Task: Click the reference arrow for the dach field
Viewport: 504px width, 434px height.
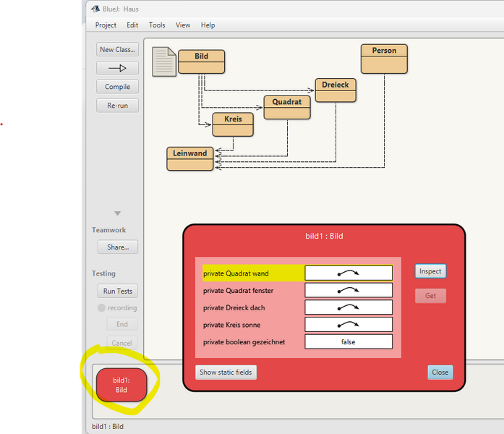Action: tap(349, 307)
